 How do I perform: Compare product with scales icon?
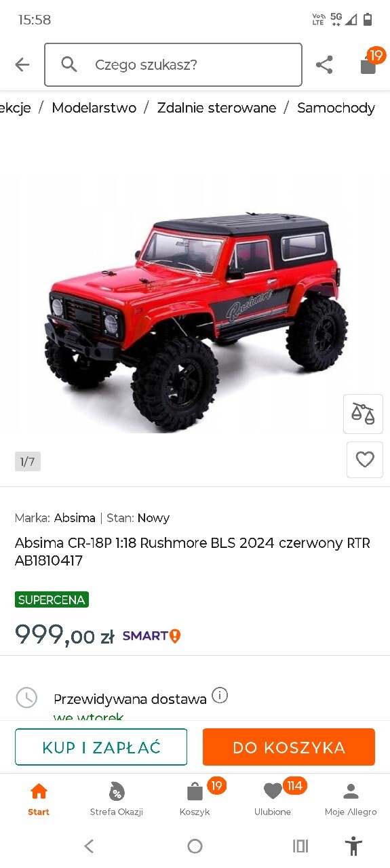click(364, 414)
